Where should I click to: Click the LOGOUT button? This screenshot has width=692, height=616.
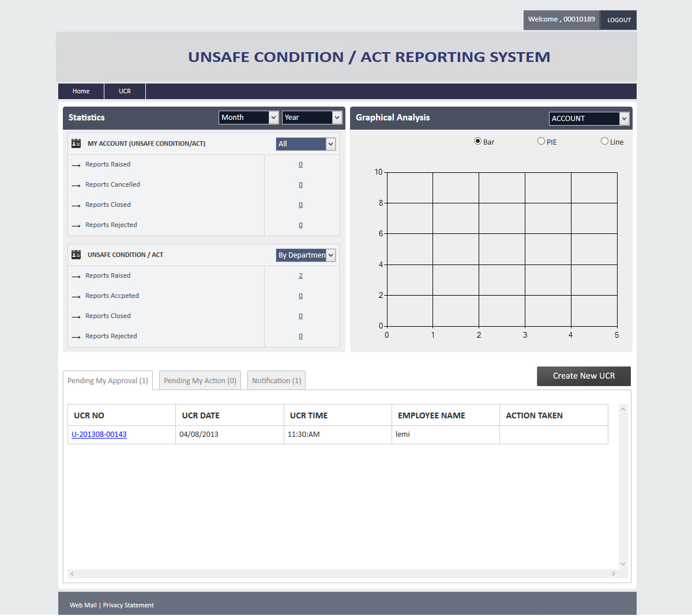coord(619,20)
